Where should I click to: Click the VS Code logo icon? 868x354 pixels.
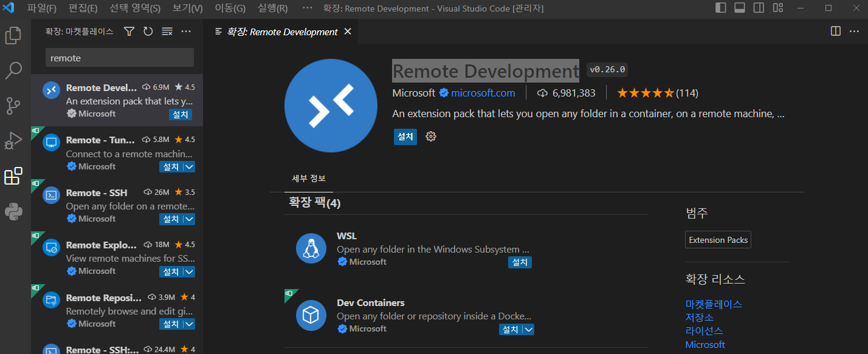pos(9,8)
